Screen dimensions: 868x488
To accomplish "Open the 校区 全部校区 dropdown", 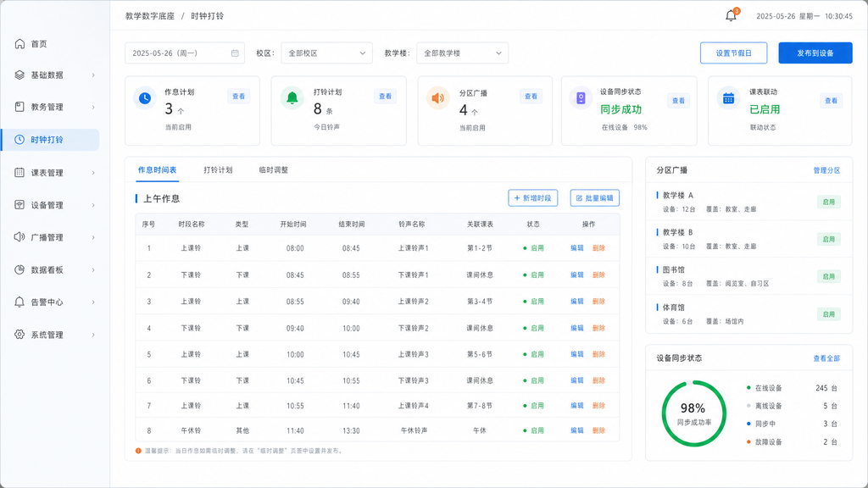I will (x=326, y=53).
